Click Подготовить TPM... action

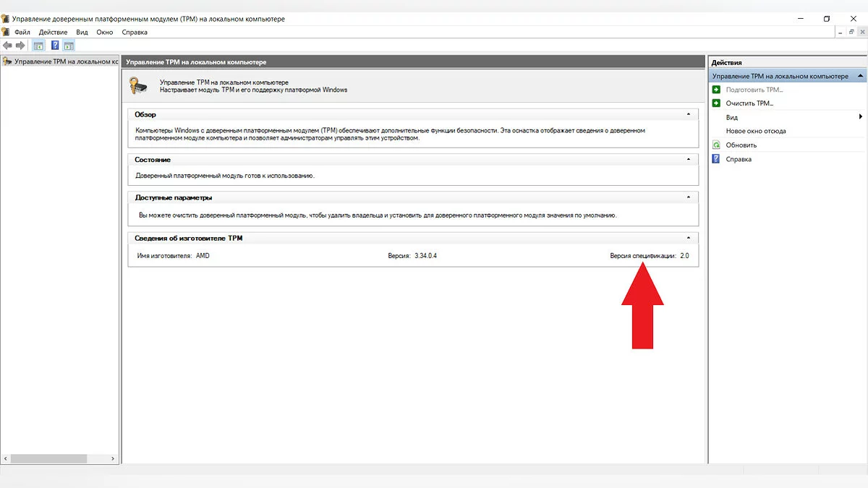click(754, 90)
